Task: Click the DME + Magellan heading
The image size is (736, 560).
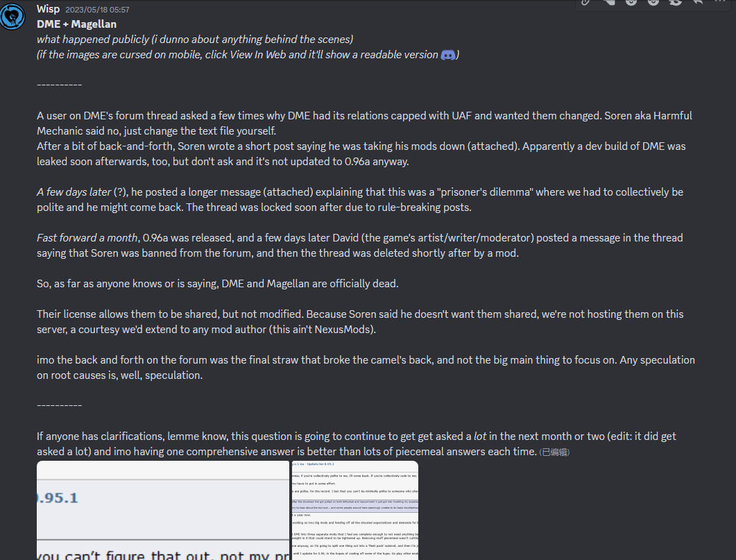Action: coord(76,24)
